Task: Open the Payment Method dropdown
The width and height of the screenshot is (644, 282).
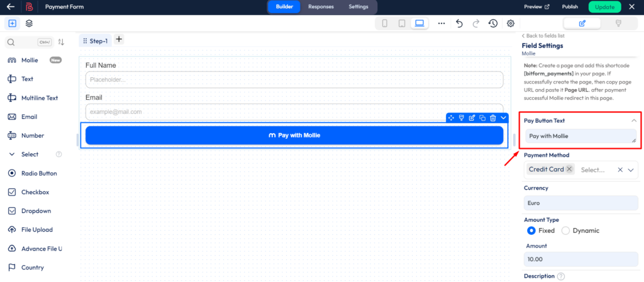Action: (x=631, y=170)
